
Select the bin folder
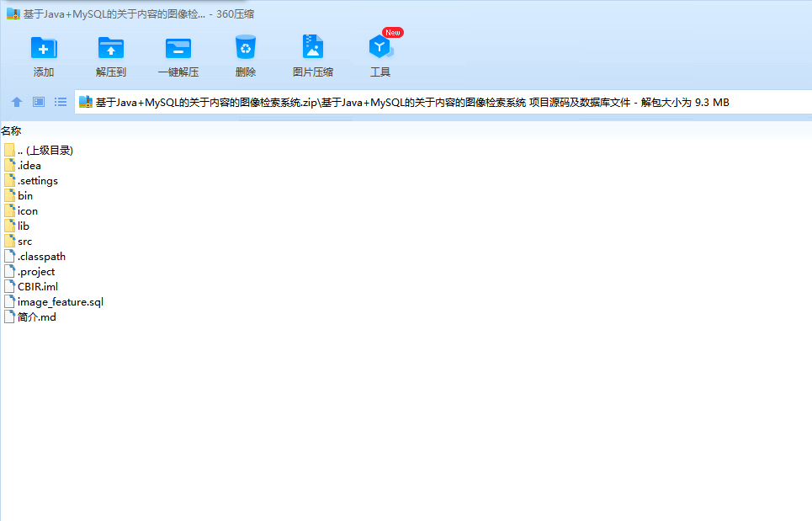(x=19, y=196)
